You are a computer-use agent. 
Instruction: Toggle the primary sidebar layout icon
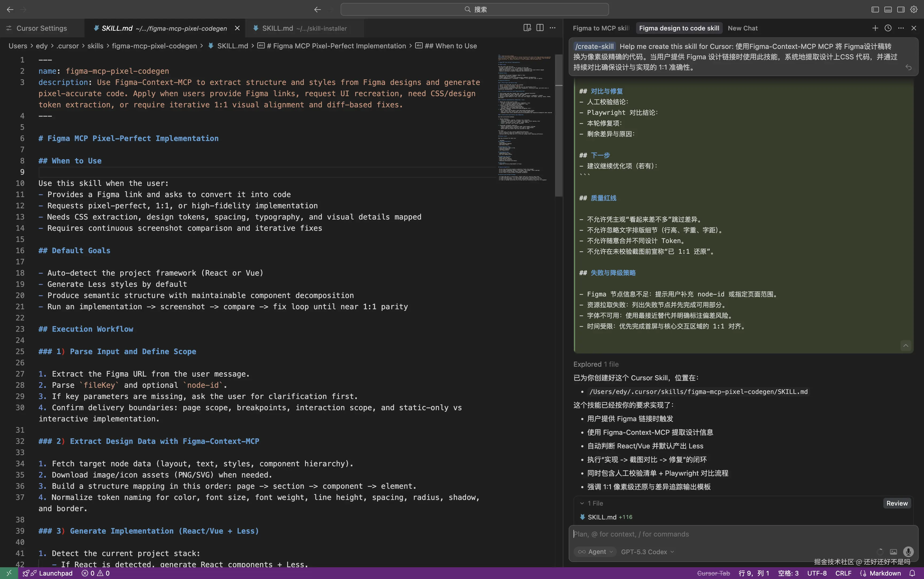pos(875,9)
